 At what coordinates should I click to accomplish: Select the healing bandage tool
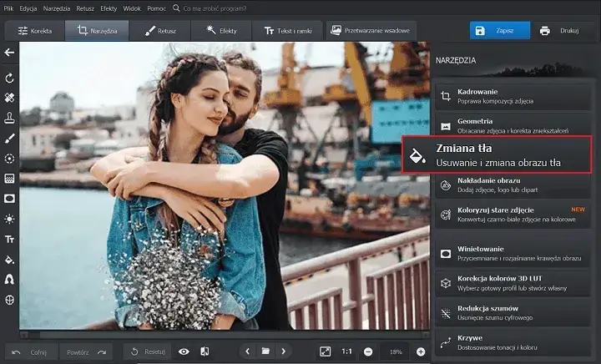[9, 98]
